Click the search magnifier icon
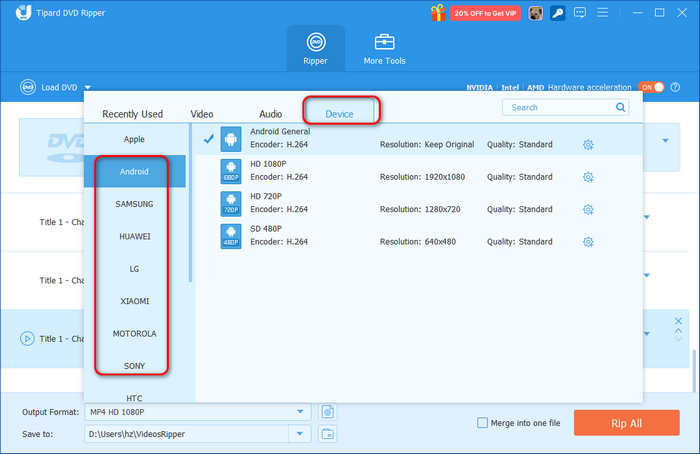 (621, 107)
